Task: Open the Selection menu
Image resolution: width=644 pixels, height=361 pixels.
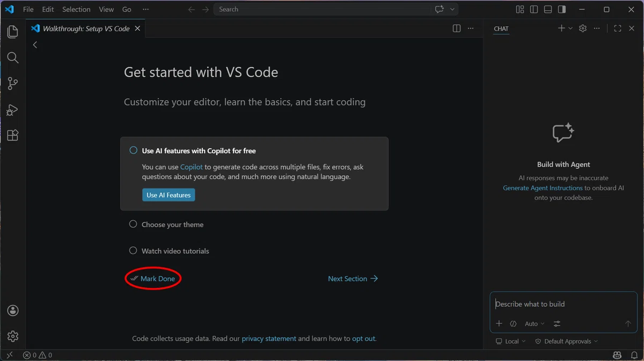Action: [x=76, y=9]
